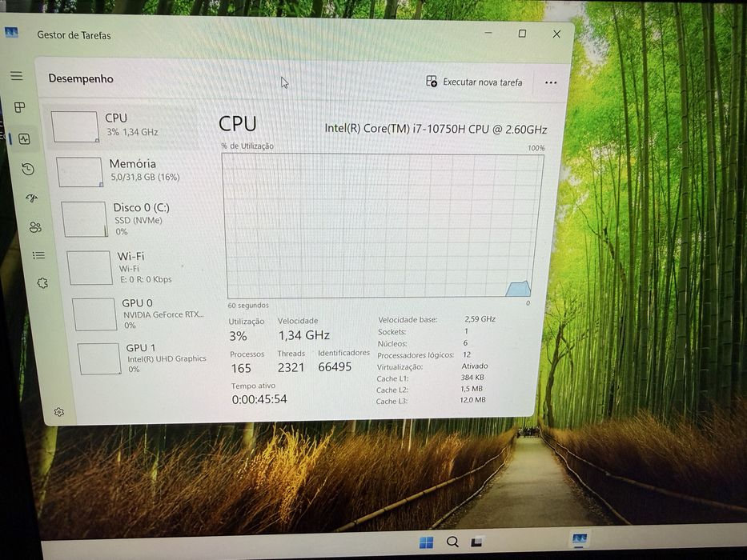Click the '66495' identificadores value
The height and width of the screenshot is (560, 747).
[335, 366]
